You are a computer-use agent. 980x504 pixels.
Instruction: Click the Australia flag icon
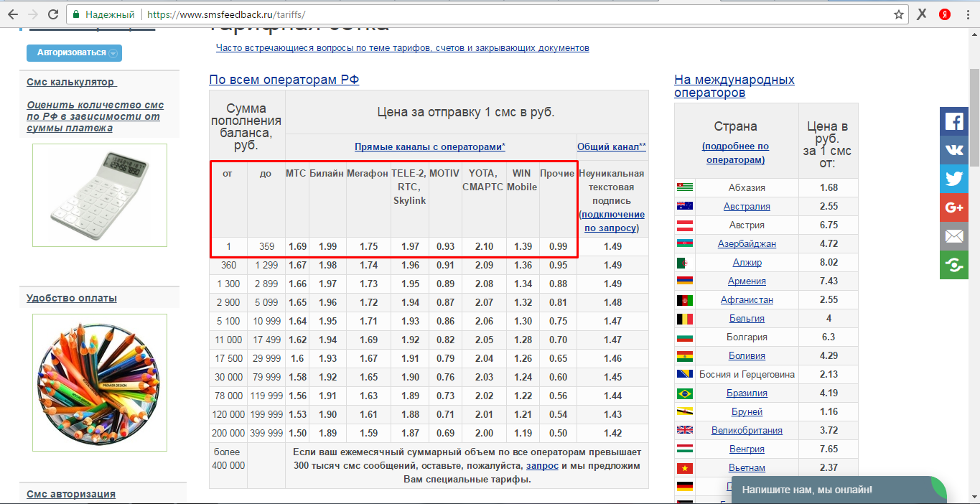(684, 206)
